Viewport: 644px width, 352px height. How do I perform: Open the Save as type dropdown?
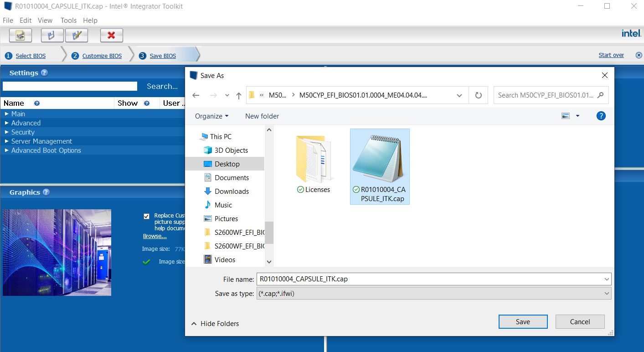coord(433,294)
